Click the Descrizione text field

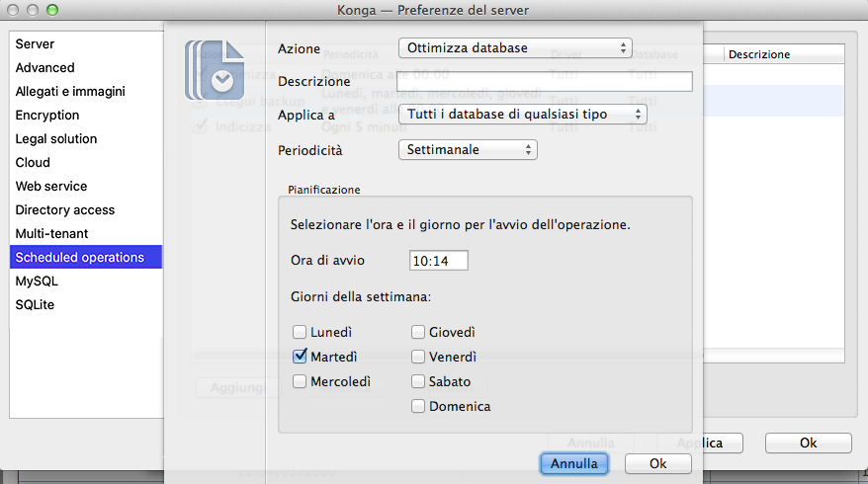point(545,81)
